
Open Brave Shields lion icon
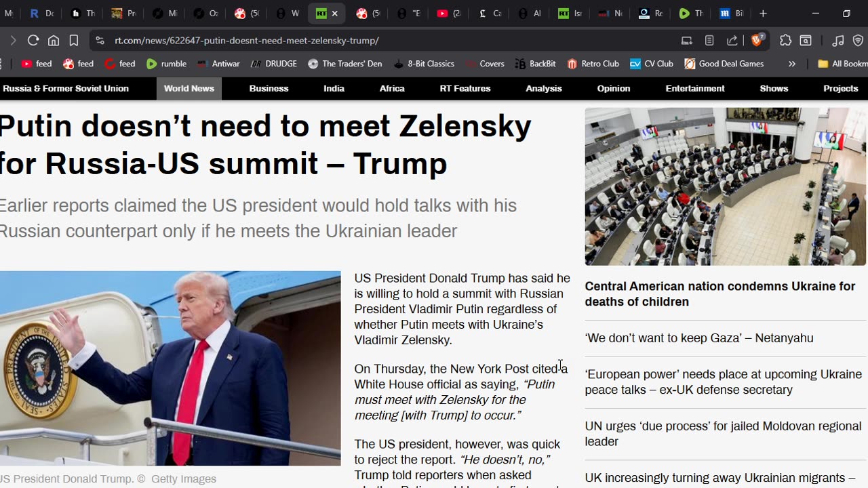(757, 40)
